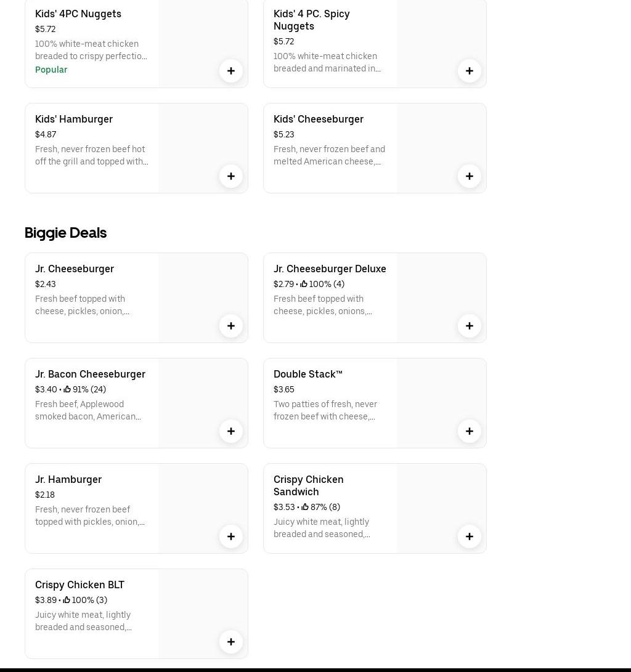This screenshot has width=631, height=672.
Task: Click the Popular tag on Kids' Nuggets
Action: pos(51,70)
